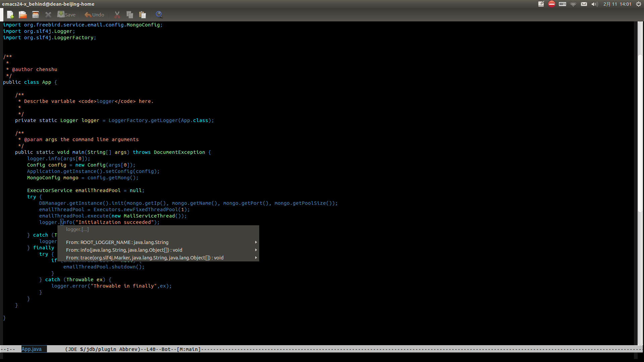644x362 pixels.
Task: Save the buffer using the Save button
Action: (x=66, y=15)
